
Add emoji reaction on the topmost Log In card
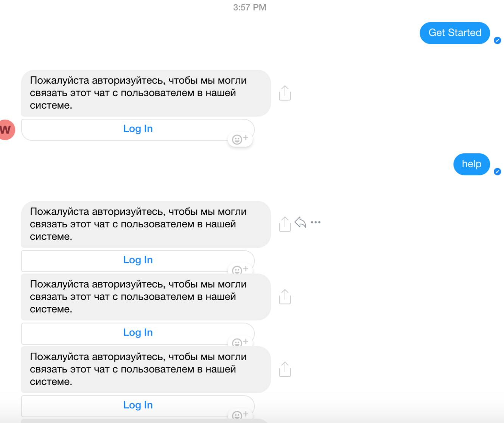[240, 140]
